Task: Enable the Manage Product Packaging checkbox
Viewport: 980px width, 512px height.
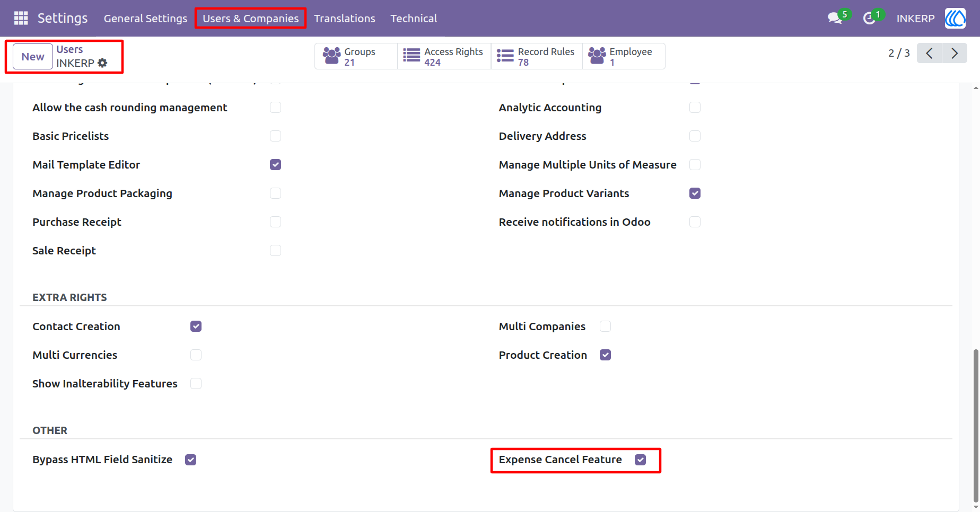Action: tap(275, 193)
